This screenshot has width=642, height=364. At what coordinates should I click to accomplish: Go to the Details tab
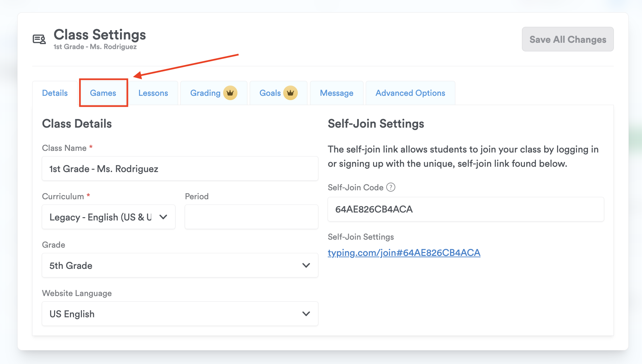[x=55, y=93]
